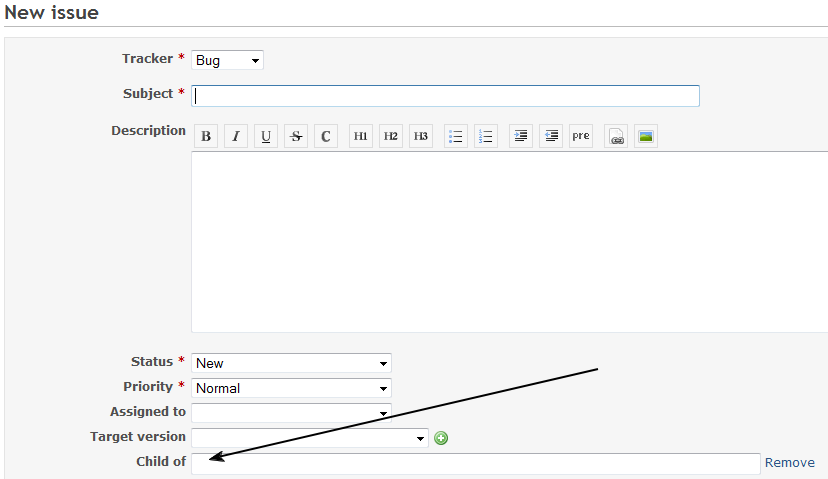The width and height of the screenshot is (828, 479).
Task: Insert preformatted text with pre button
Action: tap(581, 136)
